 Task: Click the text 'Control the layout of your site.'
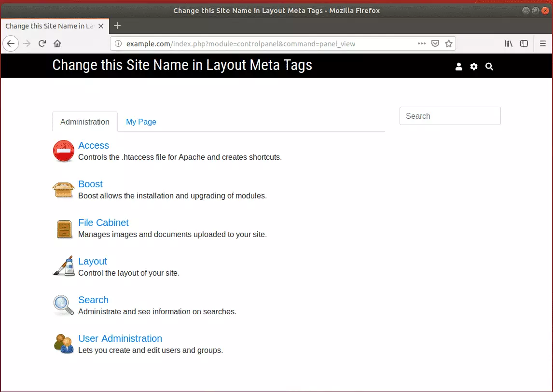[129, 273]
